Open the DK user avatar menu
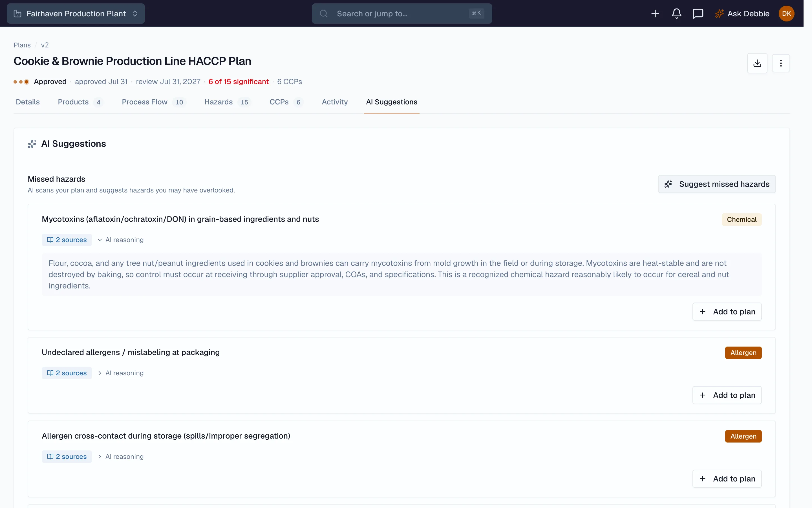The width and height of the screenshot is (812, 508). tap(786, 14)
